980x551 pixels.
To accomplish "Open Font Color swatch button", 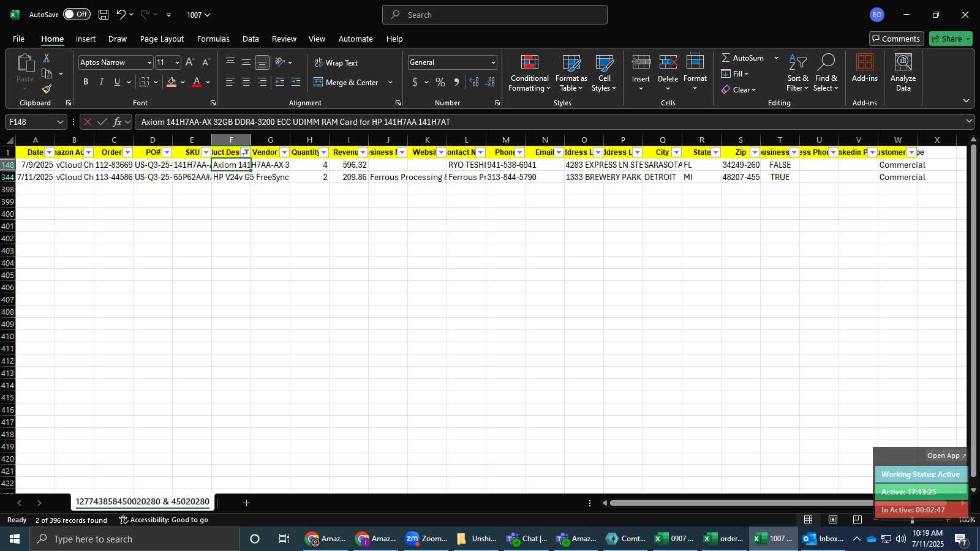I will coord(197,82).
